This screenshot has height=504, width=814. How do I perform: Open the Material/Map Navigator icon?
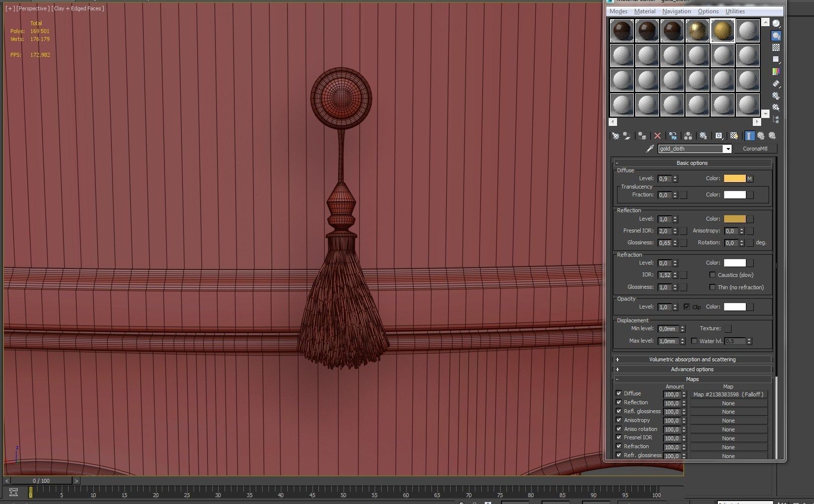(776, 119)
